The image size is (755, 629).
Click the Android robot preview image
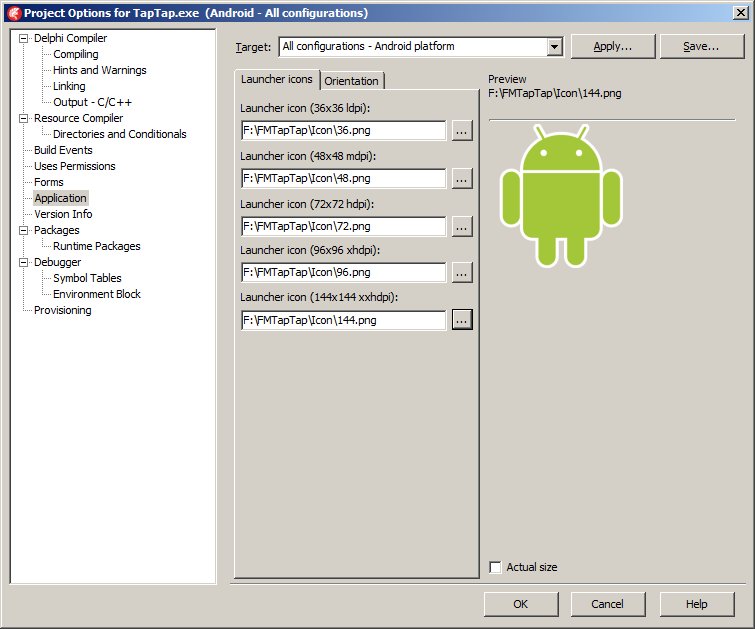tap(561, 196)
